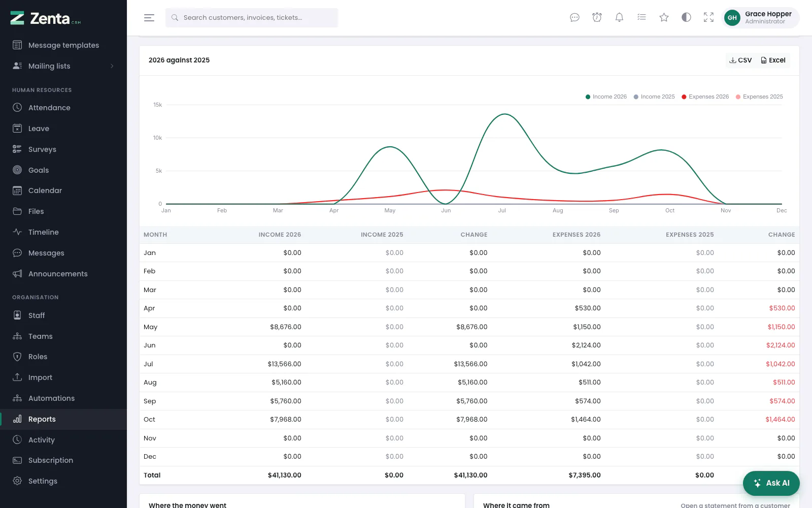Click the Calendar icon in sidebar
This screenshot has height=508, width=812.
[17, 190]
